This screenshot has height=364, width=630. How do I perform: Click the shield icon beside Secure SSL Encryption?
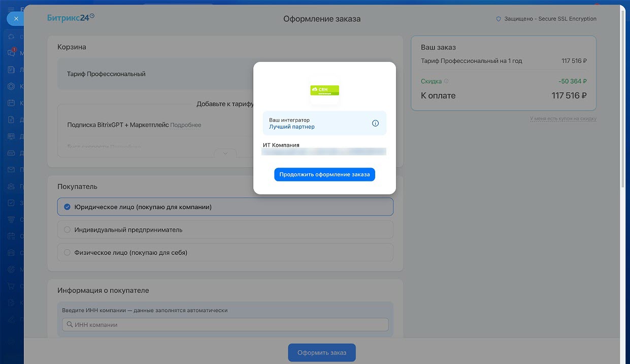[499, 19]
